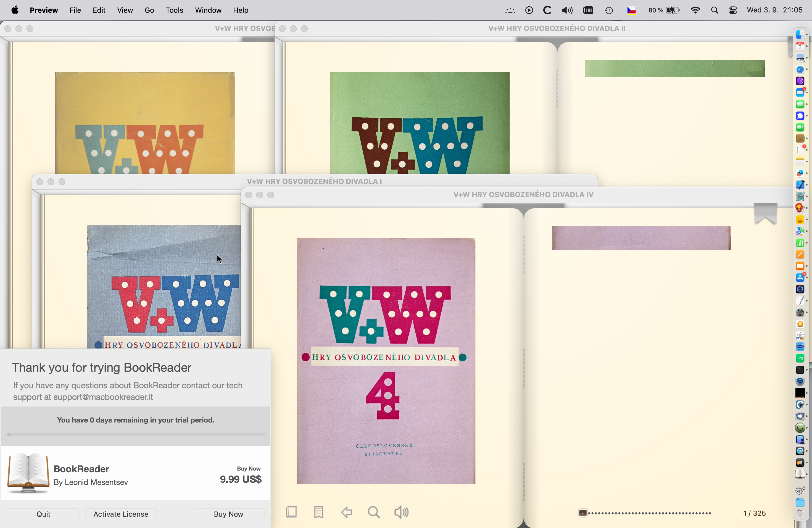Open the Notes app from the Dock
Image resolution: width=812 pixels, height=528 pixels.
[x=800, y=162]
